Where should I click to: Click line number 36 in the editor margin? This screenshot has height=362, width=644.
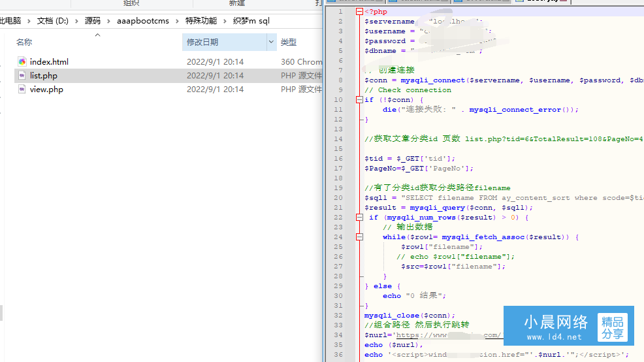338,355
